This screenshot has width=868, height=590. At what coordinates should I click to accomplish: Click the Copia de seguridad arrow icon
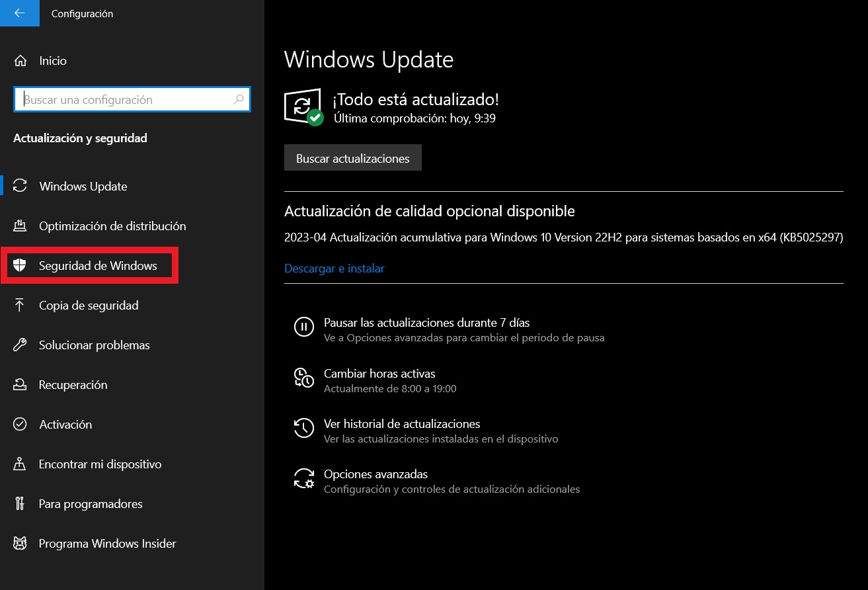pos(20,305)
